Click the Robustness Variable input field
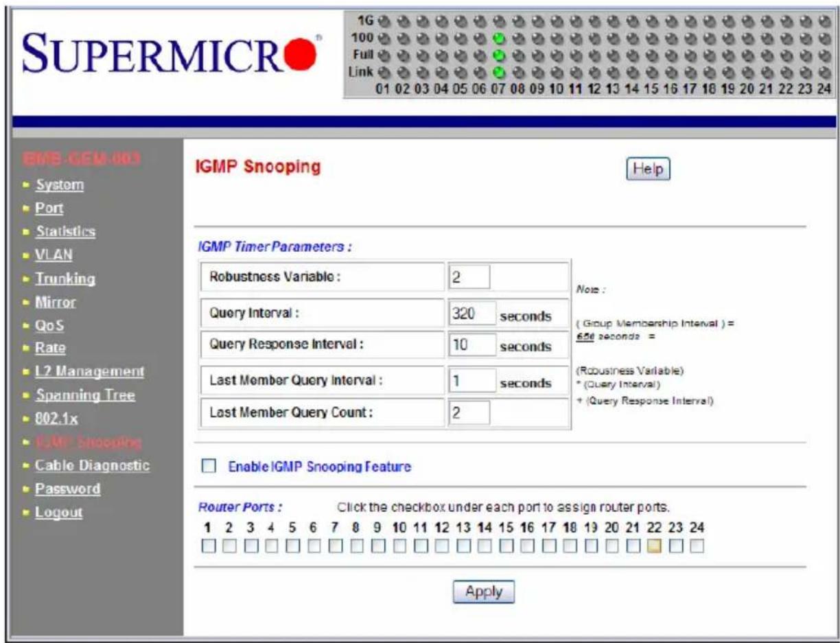This screenshot has height=643, width=840. [469, 277]
